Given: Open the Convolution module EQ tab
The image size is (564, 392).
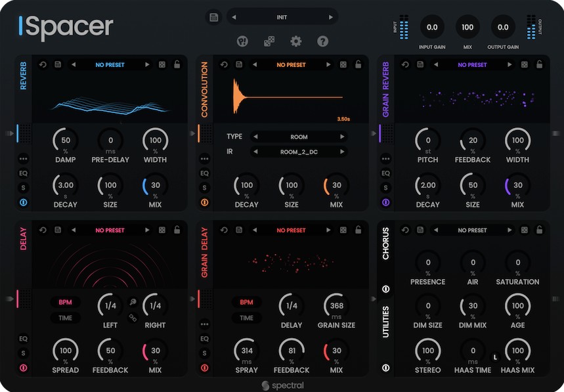Looking at the screenshot, I should (204, 173).
